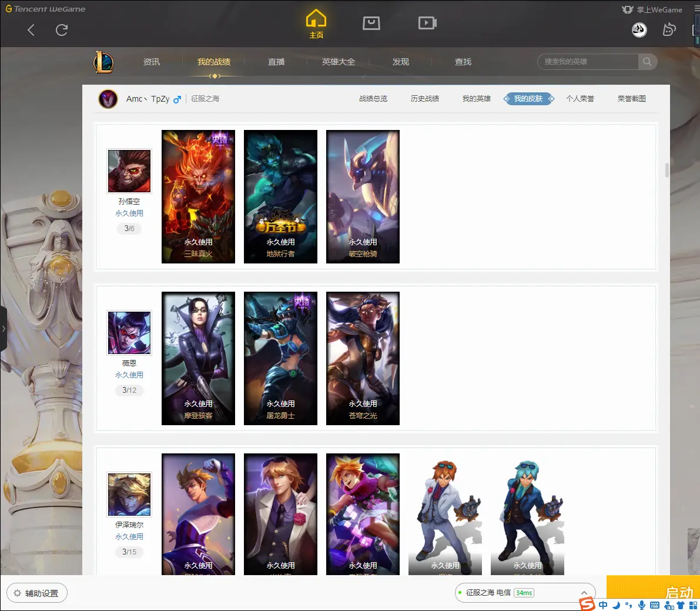The height and width of the screenshot is (611, 700).
Task: Open the 直播 tab
Action: 276,62
